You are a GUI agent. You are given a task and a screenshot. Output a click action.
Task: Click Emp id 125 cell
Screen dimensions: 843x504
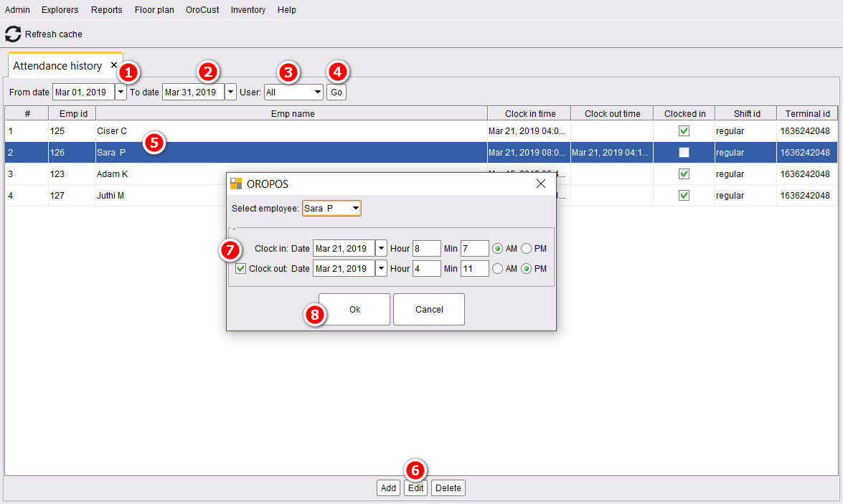[x=72, y=131]
